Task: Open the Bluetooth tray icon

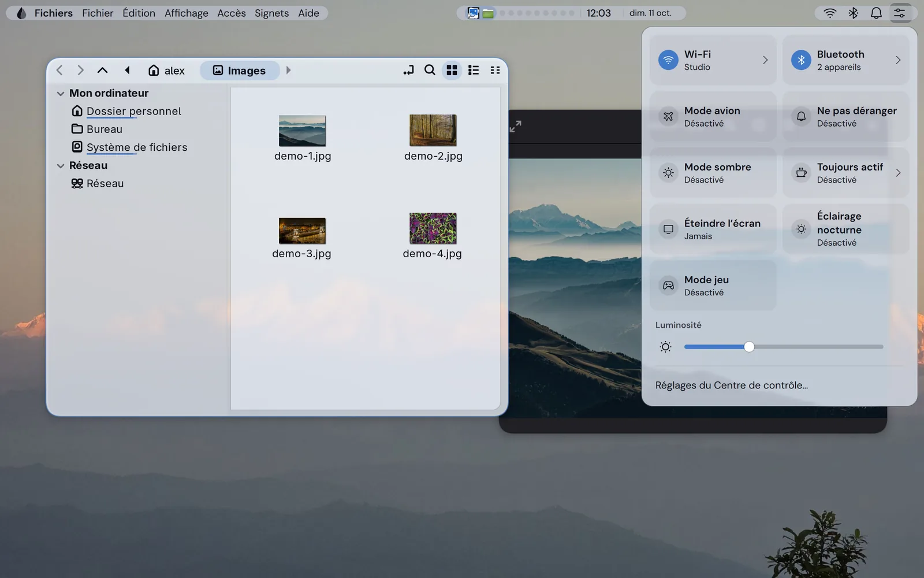Action: coord(853,13)
